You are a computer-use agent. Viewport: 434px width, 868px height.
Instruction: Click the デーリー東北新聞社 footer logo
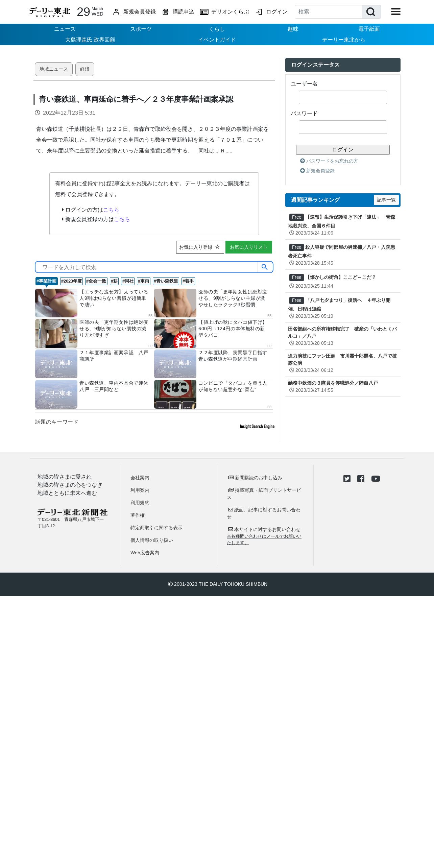(72, 512)
